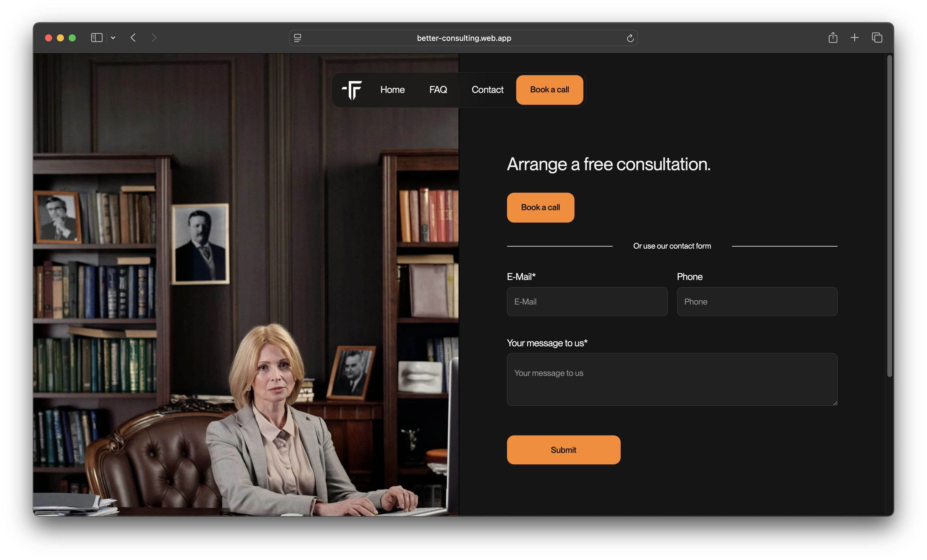Click the 'Phone' field label
This screenshot has height=560, width=927.
point(690,277)
